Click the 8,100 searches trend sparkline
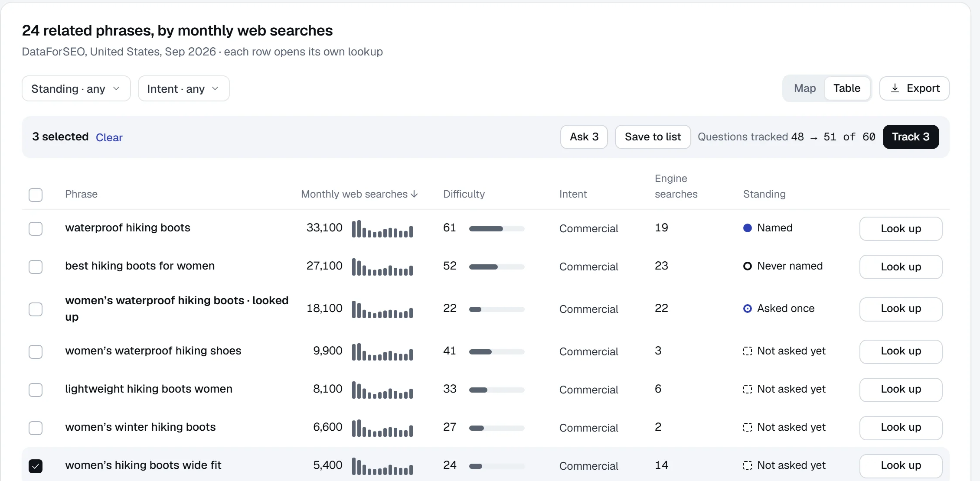This screenshot has height=481, width=980. [x=382, y=390]
